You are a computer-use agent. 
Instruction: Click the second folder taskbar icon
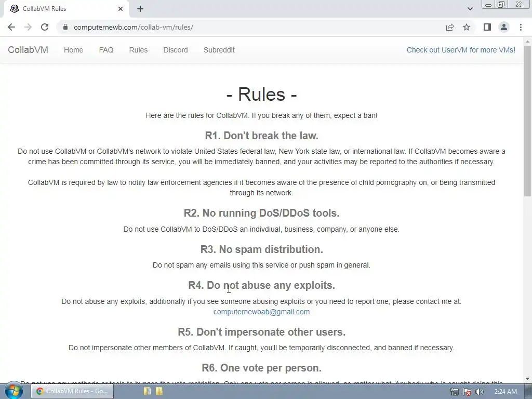[x=159, y=391]
